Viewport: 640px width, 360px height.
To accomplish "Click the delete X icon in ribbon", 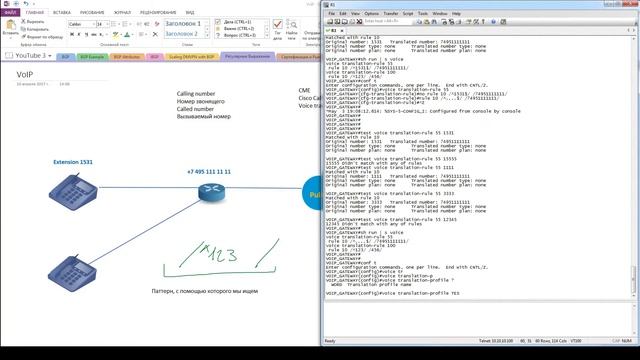I will coord(155,35).
